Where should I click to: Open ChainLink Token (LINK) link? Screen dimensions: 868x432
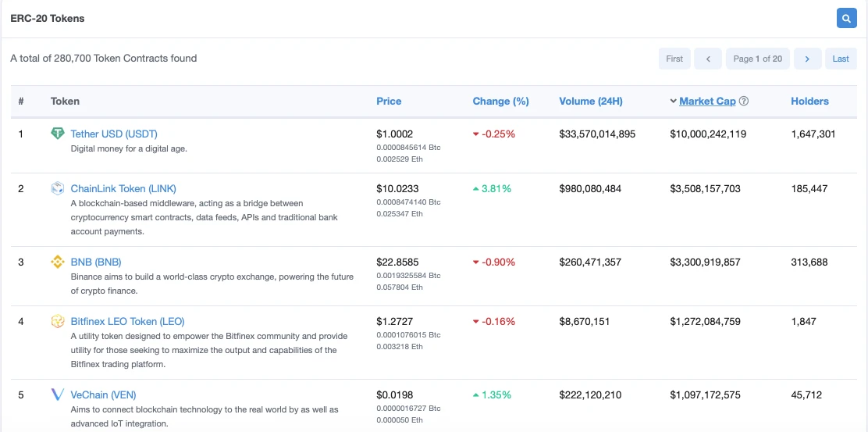123,188
